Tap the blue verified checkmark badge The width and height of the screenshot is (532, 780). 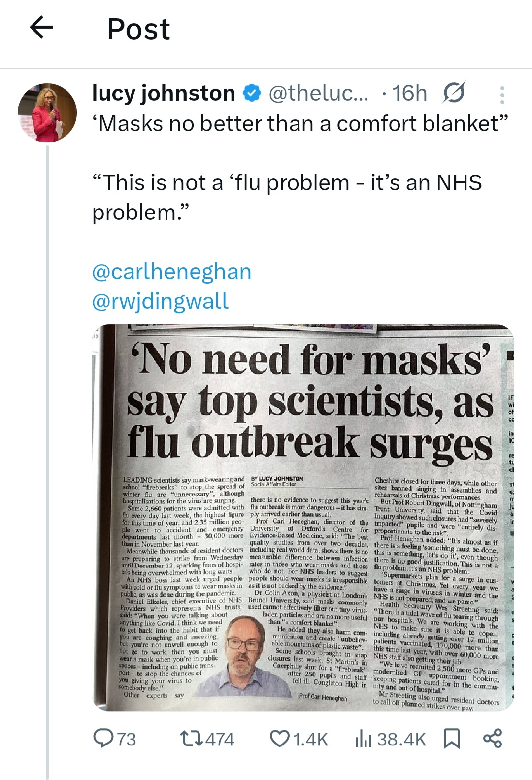point(252,93)
